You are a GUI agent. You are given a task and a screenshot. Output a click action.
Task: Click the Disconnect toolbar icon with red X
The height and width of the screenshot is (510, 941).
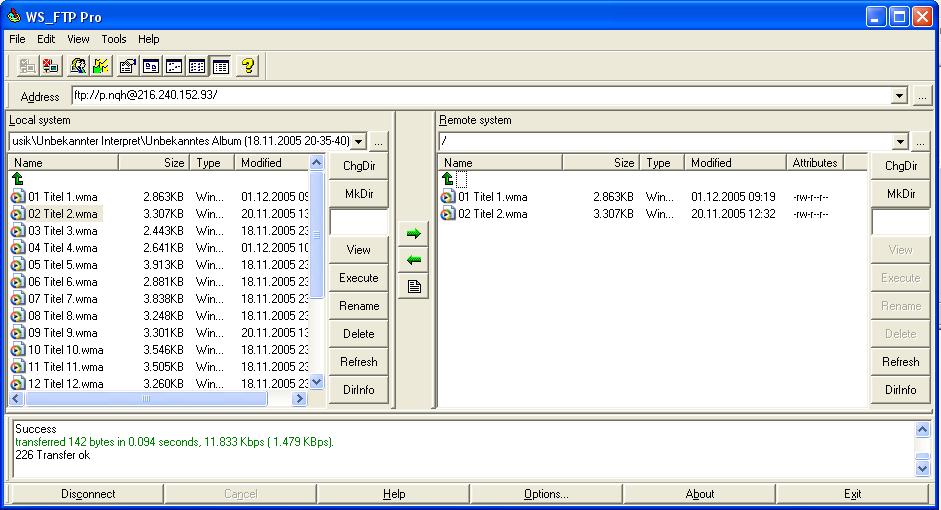coord(51,66)
